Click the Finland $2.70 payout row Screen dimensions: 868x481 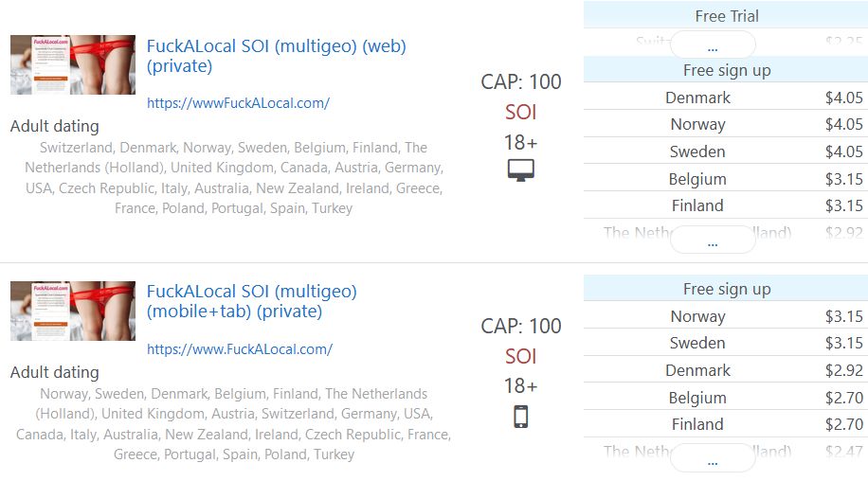(726, 424)
